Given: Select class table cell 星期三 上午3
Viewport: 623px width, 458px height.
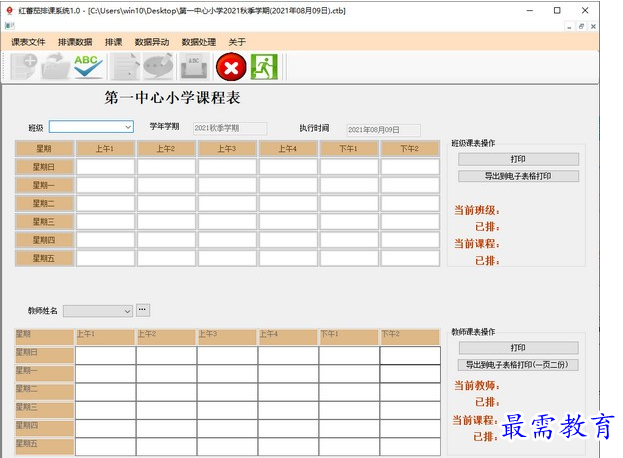Looking at the screenshot, I should click(227, 222).
